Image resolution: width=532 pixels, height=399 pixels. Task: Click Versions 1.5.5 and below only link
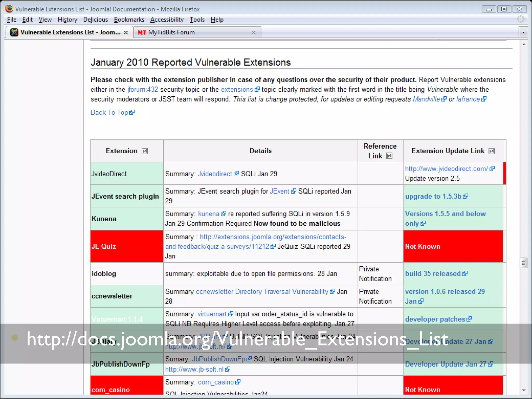point(445,219)
